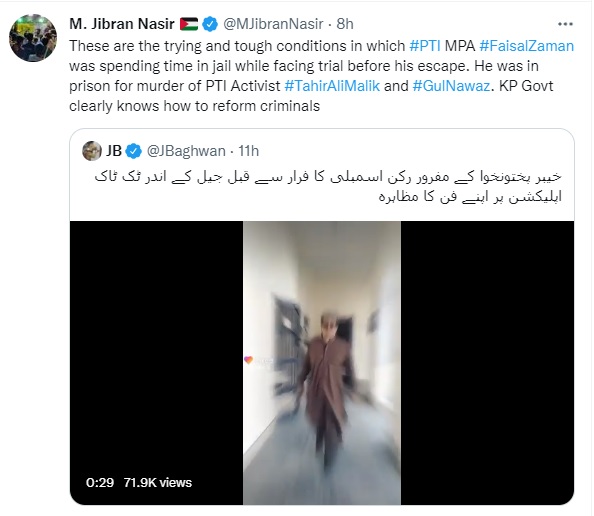Image resolution: width=594 pixels, height=516 pixels.
Task: Click the Palestine flag emoji in the name
Action: 189,24
